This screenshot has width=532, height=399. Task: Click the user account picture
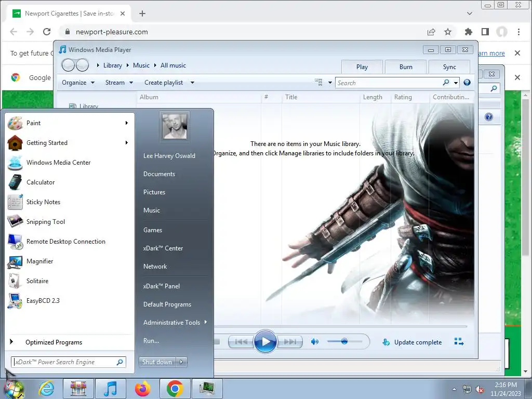tap(175, 126)
